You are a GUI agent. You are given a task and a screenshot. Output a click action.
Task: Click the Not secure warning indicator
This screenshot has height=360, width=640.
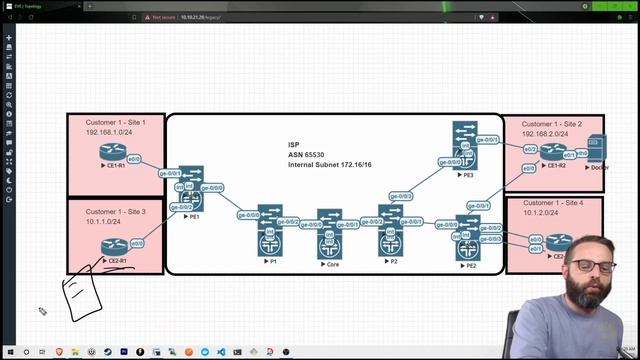click(160, 18)
